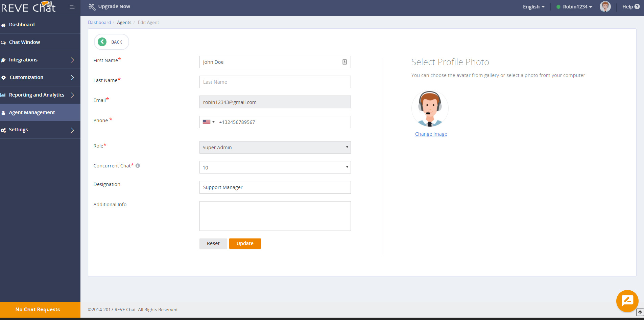Click the green back arrow icon
Screen dimensions: 644x320
point(102,42)
